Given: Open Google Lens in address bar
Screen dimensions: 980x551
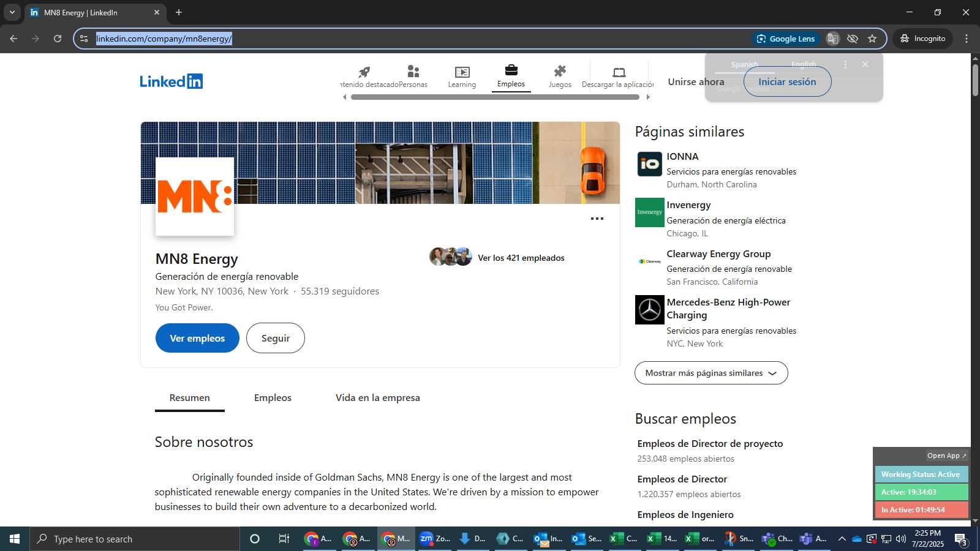Looking at the screenshot, I should pos(786,39).
